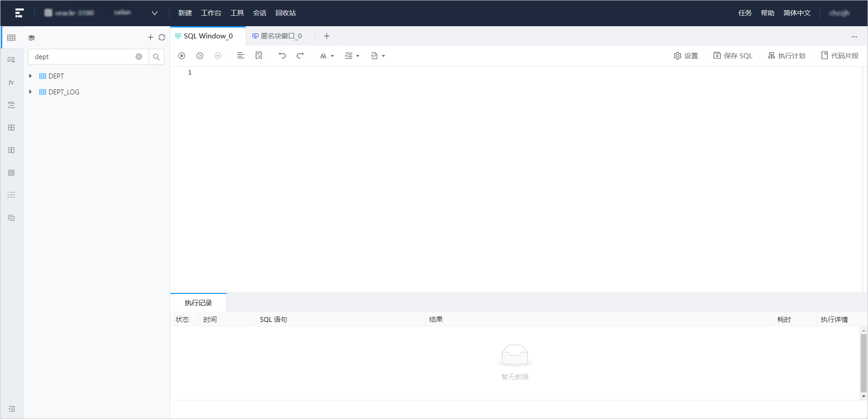Clear the dept search text

click(139, 57)
